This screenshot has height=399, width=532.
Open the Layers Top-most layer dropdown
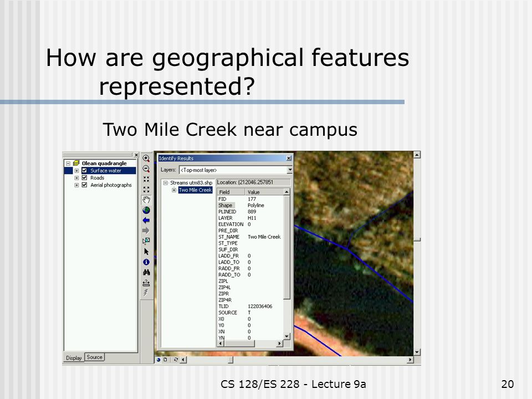click(x=289, y=170)
